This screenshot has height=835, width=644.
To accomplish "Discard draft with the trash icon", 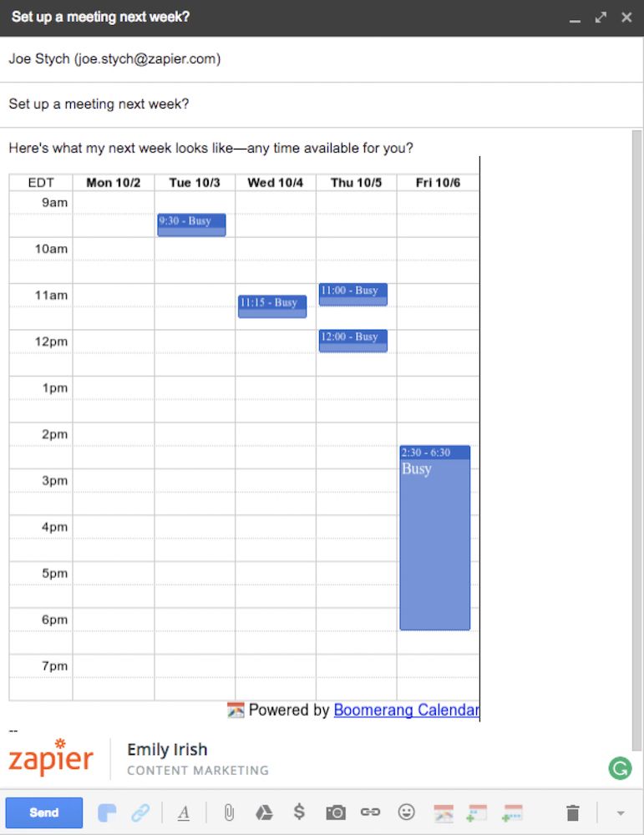I will tap(572, 812).
